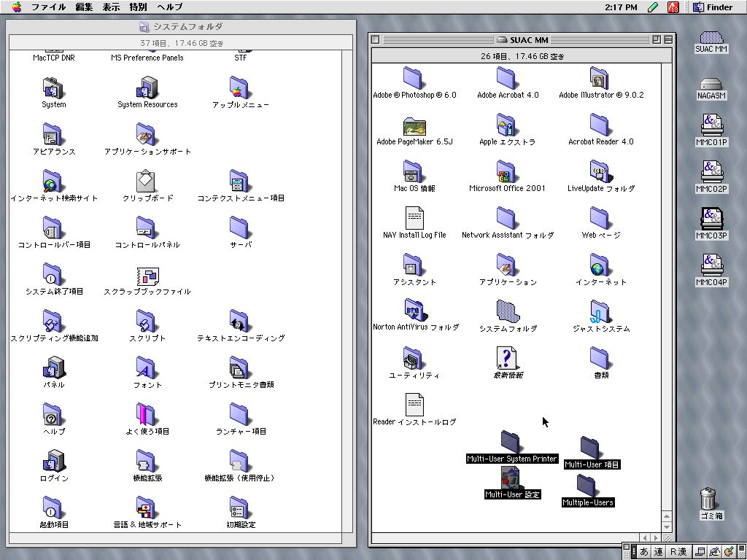Click the システムフォルダ window title bar
Screen dimensions: 747x560
[x=181, y=27]
